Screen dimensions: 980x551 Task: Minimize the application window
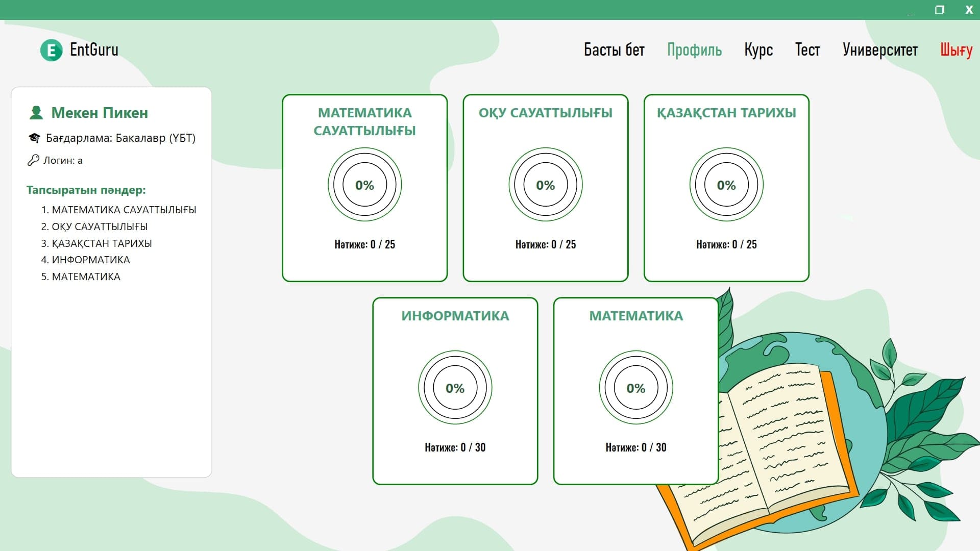coord(910,11)
